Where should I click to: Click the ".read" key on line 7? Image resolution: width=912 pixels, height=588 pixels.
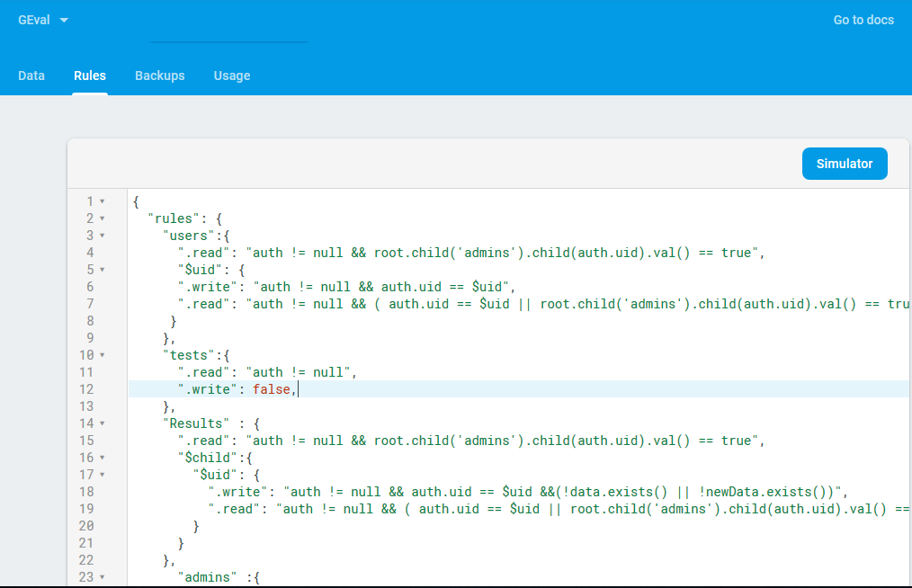pyautogui.click(x=203, y=304)
